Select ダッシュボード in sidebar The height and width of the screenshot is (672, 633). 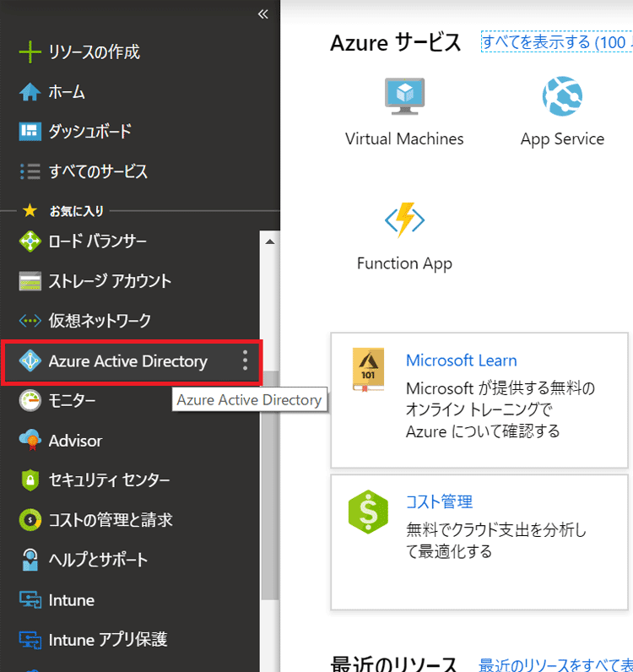tap(90, 131)
